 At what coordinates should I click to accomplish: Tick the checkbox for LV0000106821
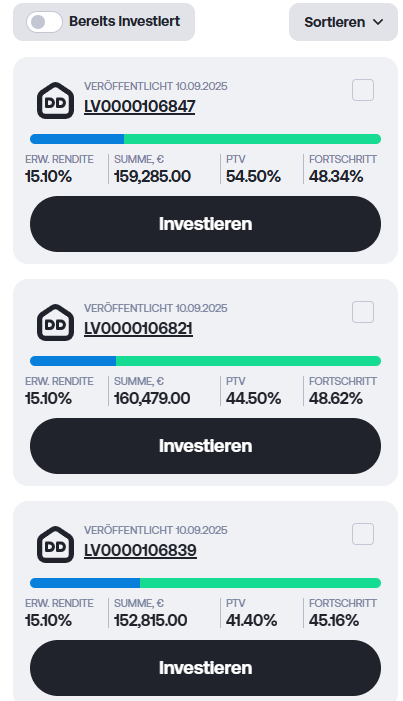(x=363, y=312)
